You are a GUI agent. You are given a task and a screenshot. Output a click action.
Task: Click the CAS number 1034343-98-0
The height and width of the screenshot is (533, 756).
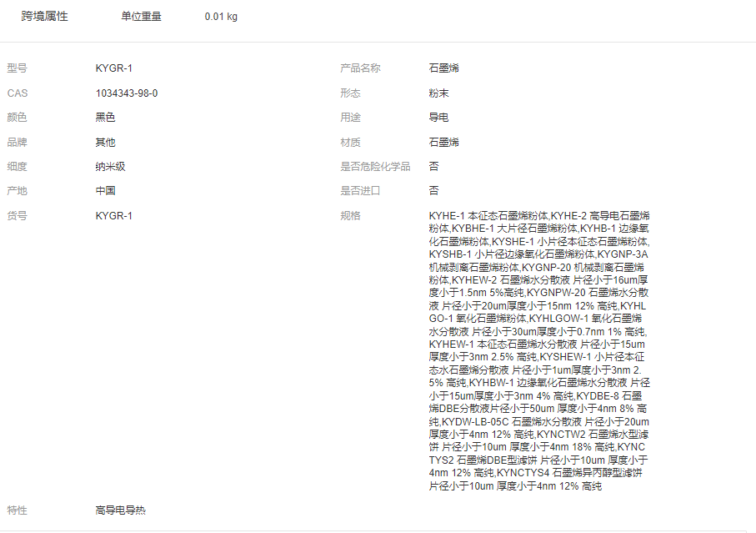127,93
